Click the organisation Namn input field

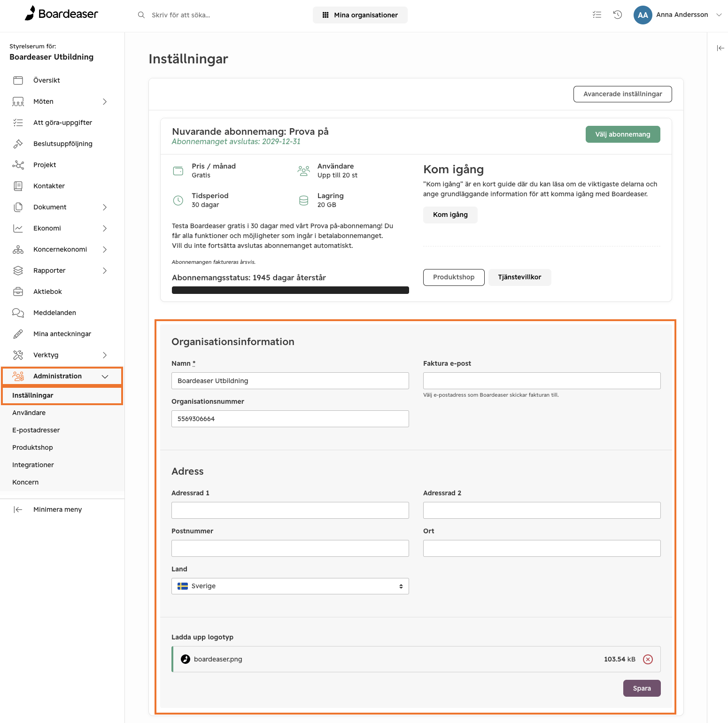[x=290, y=381]
